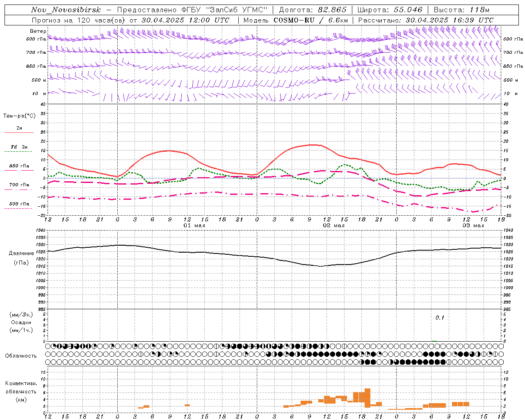Image resolution: width=525 pixels, height=420 pixels.
Task: Select the 'Долгота: 82.865' header field
Action: coord(313,10)
